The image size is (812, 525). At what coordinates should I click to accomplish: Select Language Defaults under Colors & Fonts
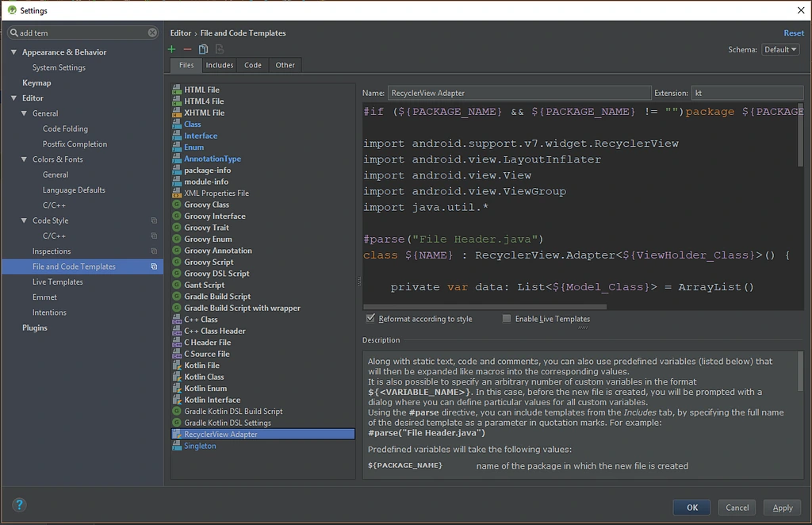click(x=74, y=190)
